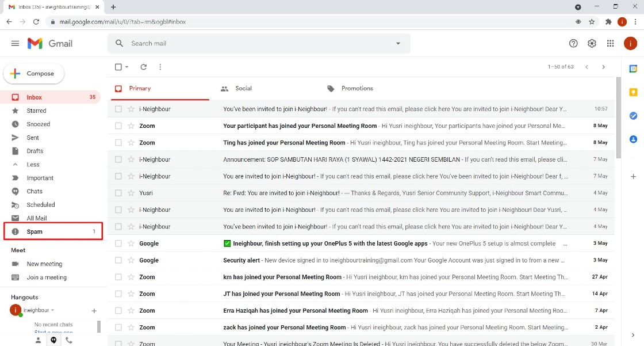The image size is (644, 346).
Task: Open the Starred folder
Action: [x=37, y=111]
